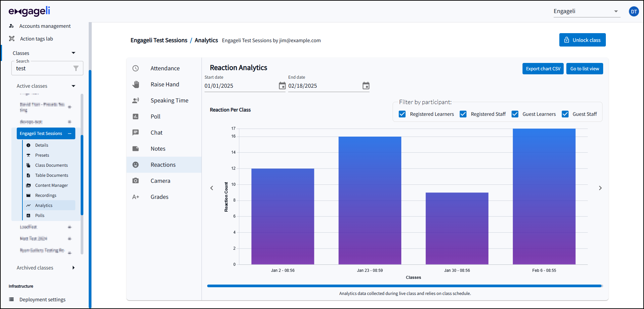The image size is (644, 309).
Task: Show previous chart page arrow
Action: tap(212, 188)
